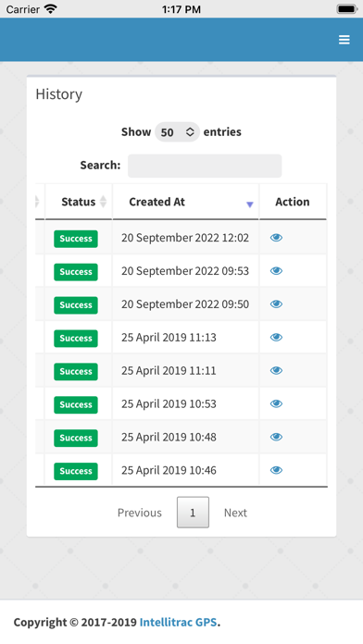The width and height of the screenshot is (363, 644).
Task: View entry from 20 September 2022 09:53
Action: [x=276, y=271]
